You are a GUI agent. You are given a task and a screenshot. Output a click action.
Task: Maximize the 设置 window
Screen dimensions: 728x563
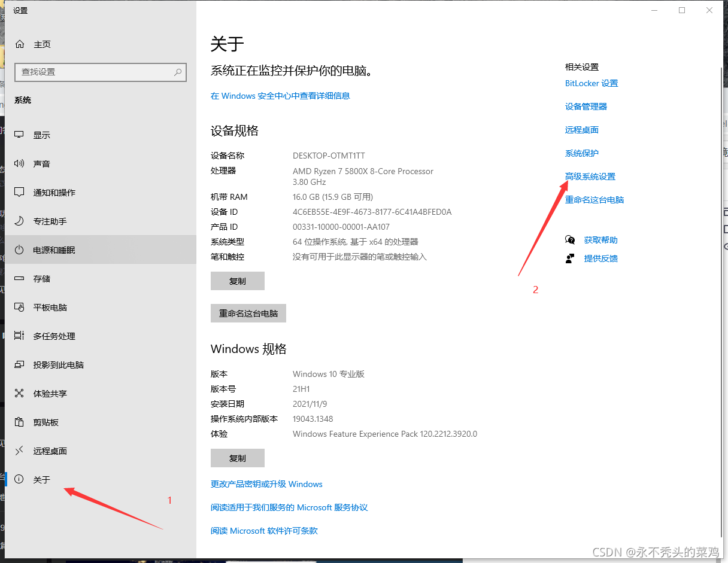coord(682,10)
